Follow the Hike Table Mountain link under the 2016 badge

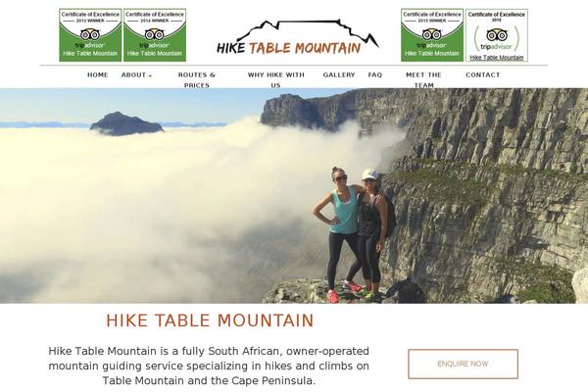click(497, 58)
